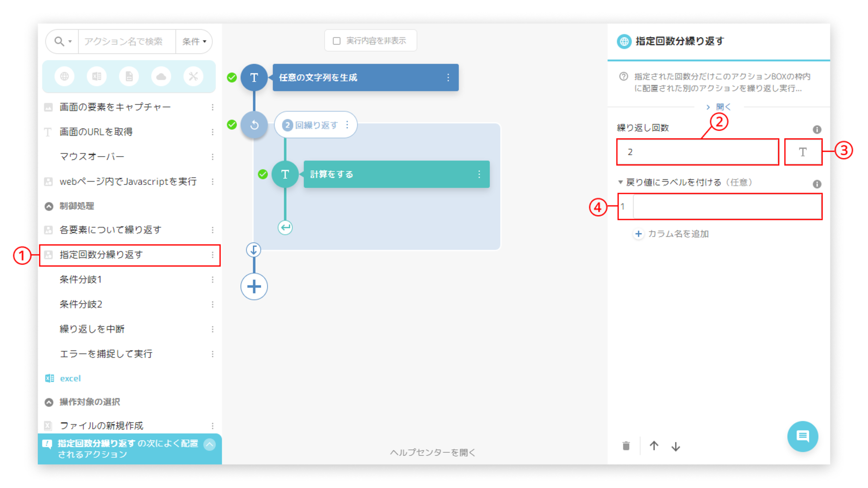Open the 計算をする block menu

click(x=479, y=174)
